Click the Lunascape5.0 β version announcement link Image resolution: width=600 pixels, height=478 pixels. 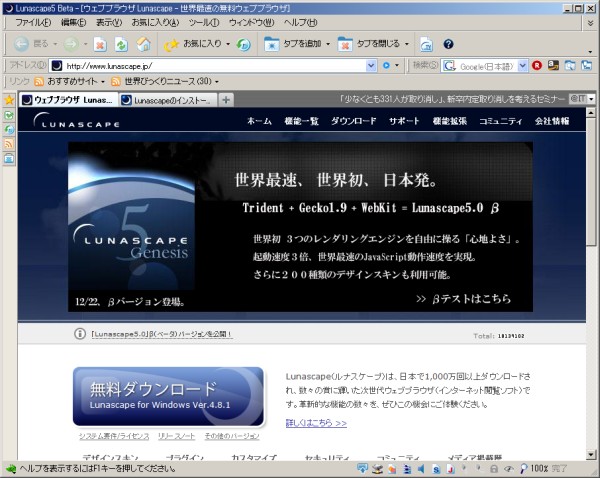(162, 334)
